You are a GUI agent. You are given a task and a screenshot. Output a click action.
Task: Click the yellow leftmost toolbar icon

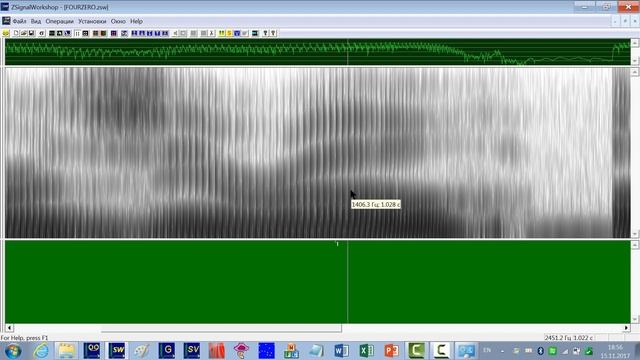coord(6,33)
